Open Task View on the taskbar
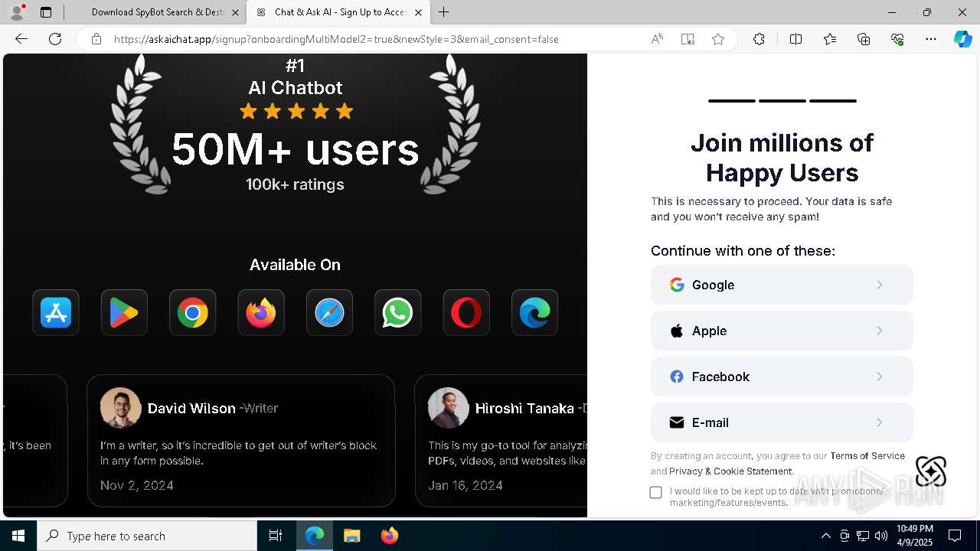Viewport: 980px width, 551px height. coord(276,536)
